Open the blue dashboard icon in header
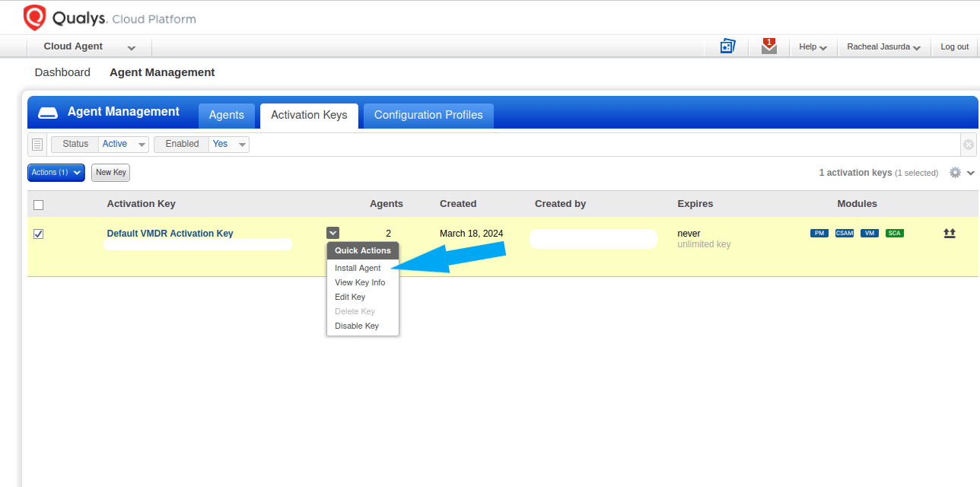 [x=728, y=46]
